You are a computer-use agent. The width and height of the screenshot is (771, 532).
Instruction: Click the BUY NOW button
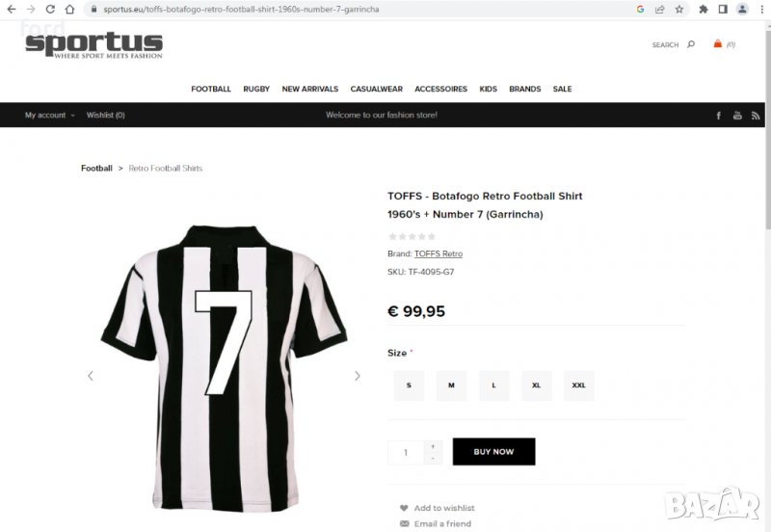point(493,452)
